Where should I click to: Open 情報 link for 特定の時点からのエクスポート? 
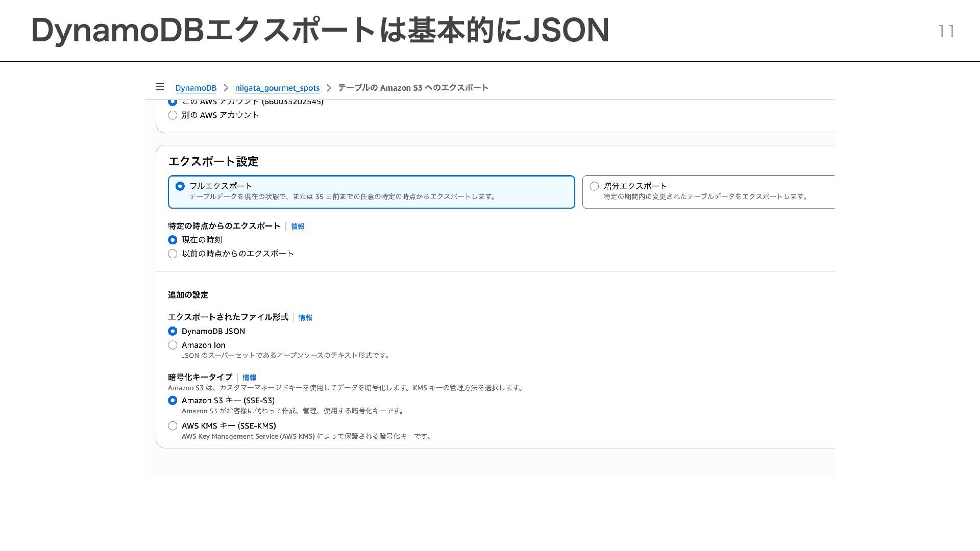(x=298, y=226)
